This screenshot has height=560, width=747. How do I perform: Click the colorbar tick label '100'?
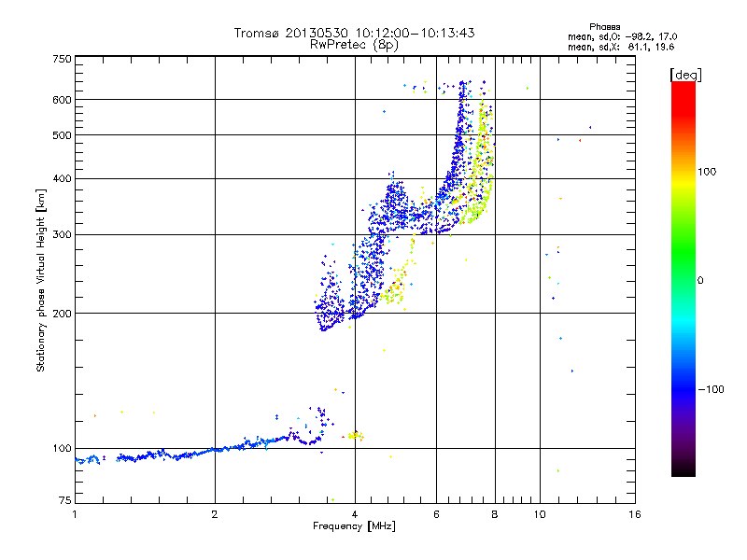tap(707, 172)
